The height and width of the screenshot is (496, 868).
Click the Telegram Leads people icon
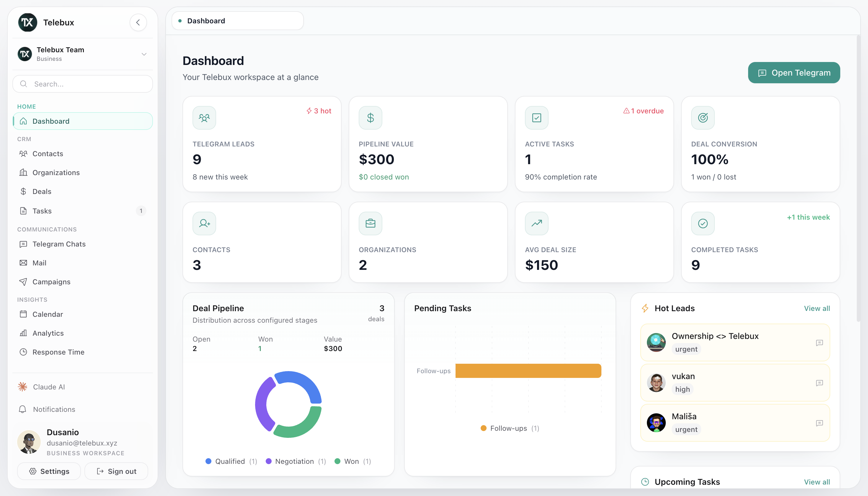click(204, 118)
